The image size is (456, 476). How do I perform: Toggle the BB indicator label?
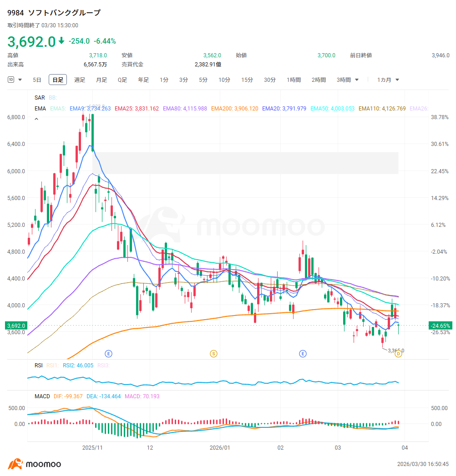coord(52,98)
